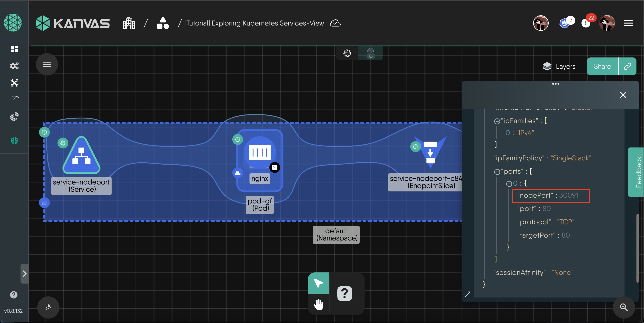Click the details panel vertical scrollbar
The width and height of the screenshot is (644, 323).
(x=638, y=248)
